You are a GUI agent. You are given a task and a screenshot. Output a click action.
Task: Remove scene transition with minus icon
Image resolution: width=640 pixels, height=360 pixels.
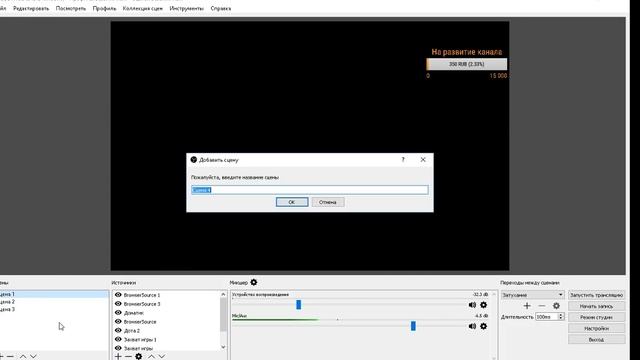(x=542, y=306)
